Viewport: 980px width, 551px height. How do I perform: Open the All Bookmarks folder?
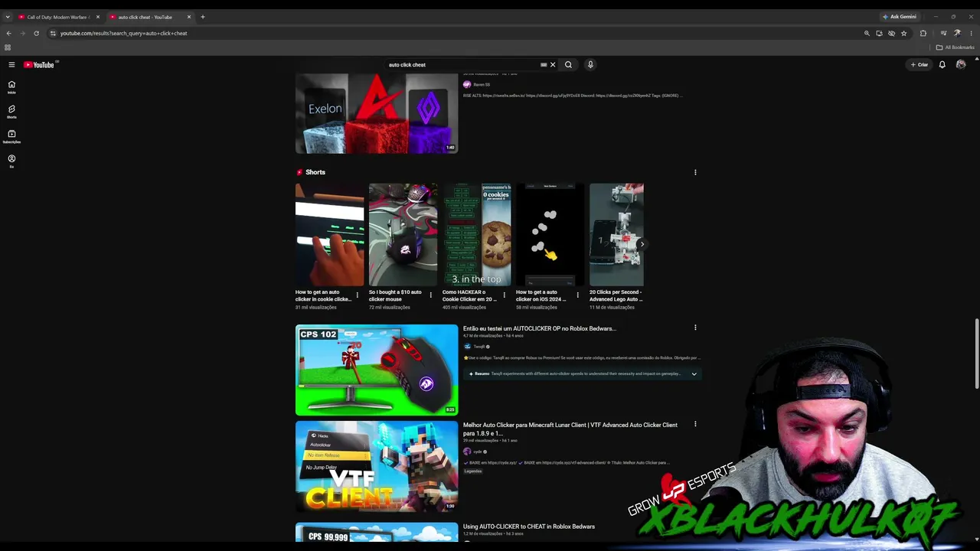coord(955,47)
